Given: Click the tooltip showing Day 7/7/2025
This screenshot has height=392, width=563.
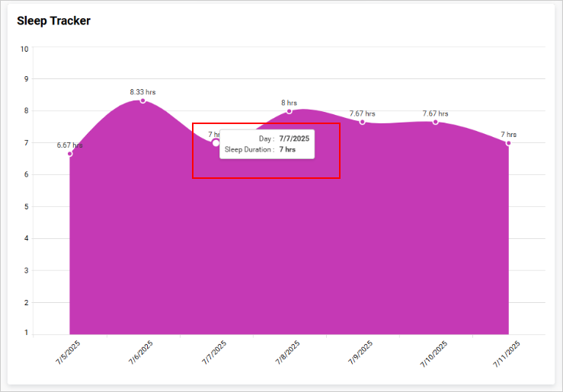Looking at the screenshot, I should click(267, 144).
